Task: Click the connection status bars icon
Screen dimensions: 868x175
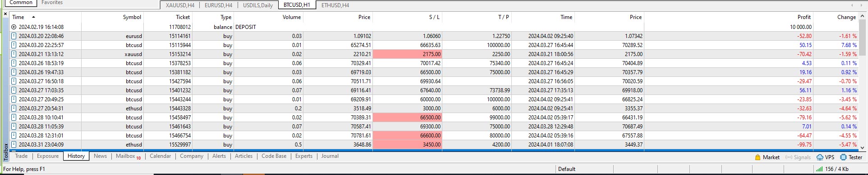Action: pos(819,169)
